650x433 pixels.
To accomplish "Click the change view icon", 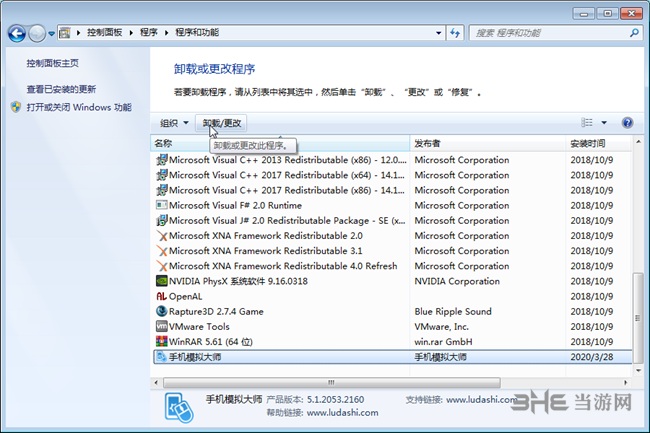I will coord(587,123).
